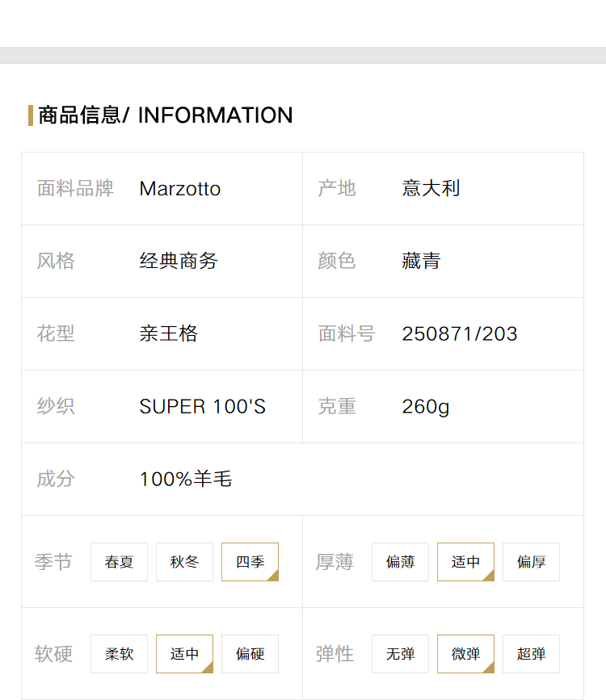
Task: Choose 适中 in the 软硬 row
Action: [184, 653]
